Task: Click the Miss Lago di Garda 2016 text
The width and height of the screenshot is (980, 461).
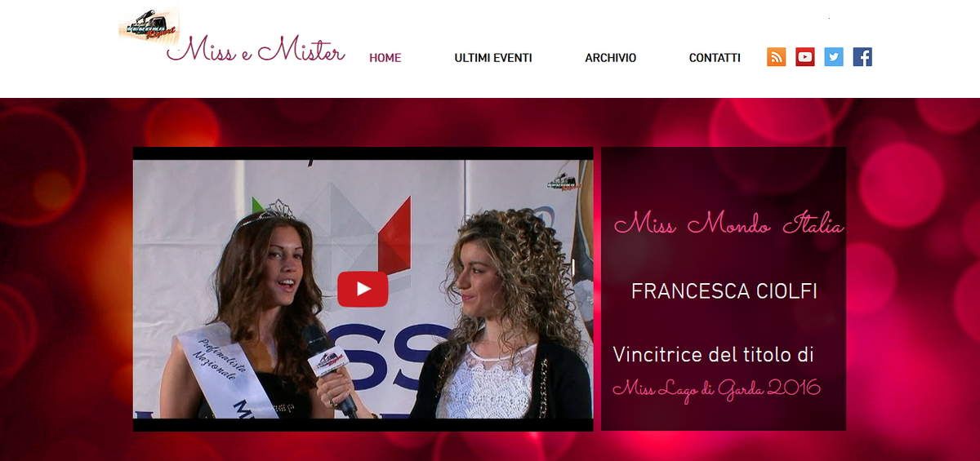Action: point(716,388)
